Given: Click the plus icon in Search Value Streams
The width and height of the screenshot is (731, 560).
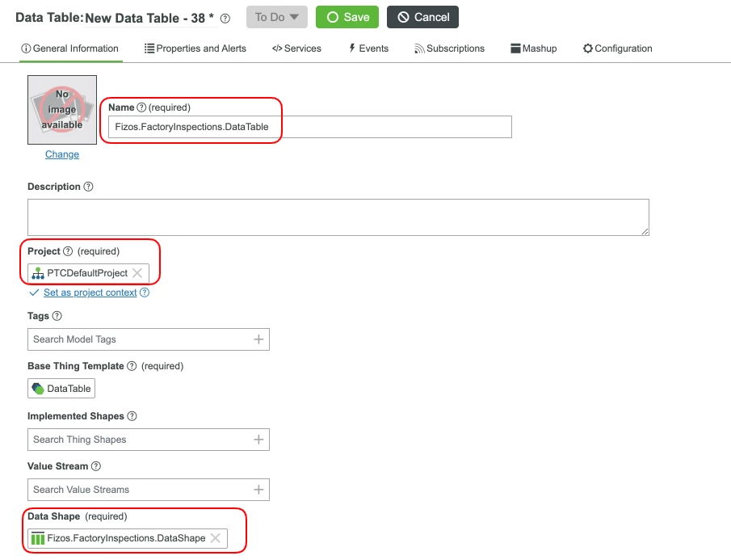Looking at the screenshot, I should (x=258, y=490).
